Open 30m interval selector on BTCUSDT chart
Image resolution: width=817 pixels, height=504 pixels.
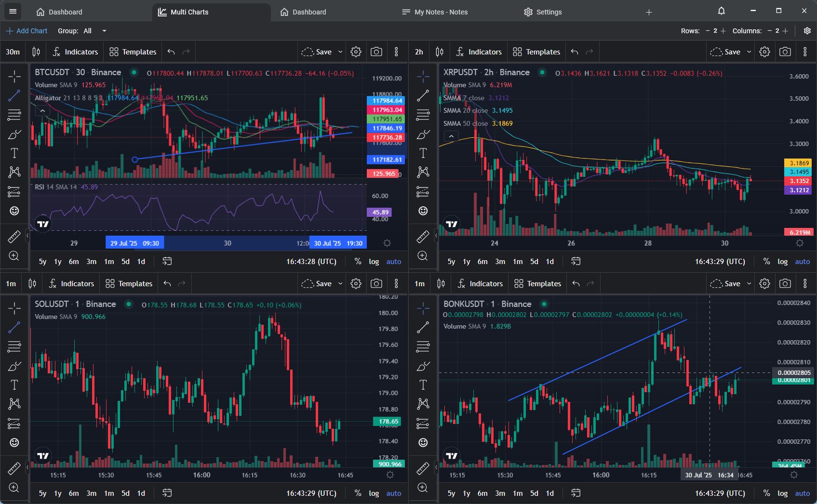(x=13, y=52)
